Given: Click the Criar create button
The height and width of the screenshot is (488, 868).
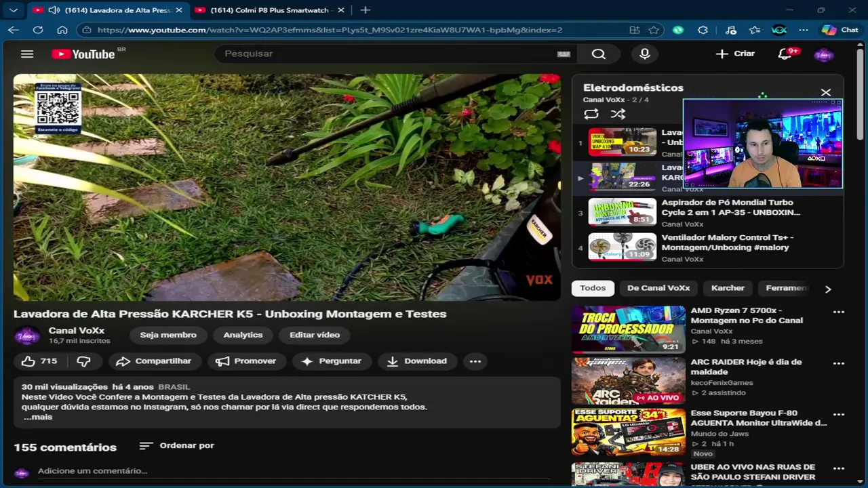Looking at the screenshot, I should (735, 54).
